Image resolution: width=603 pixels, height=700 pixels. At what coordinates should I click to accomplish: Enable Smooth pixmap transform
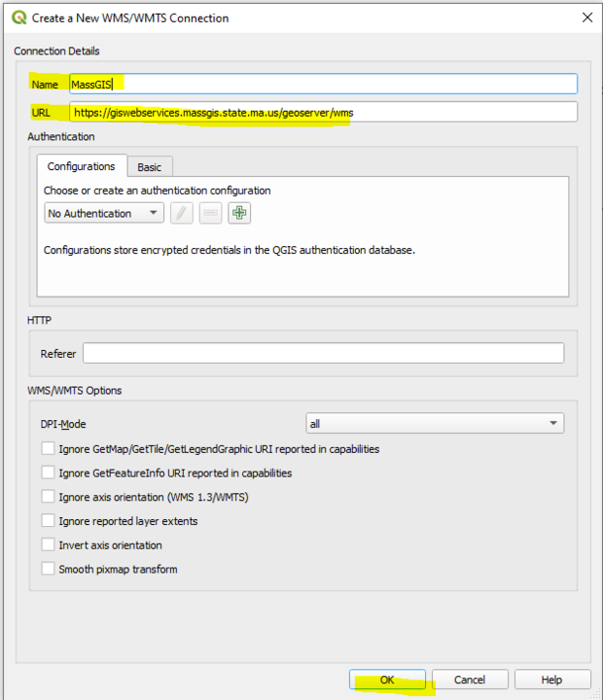(x=48, y=569)
